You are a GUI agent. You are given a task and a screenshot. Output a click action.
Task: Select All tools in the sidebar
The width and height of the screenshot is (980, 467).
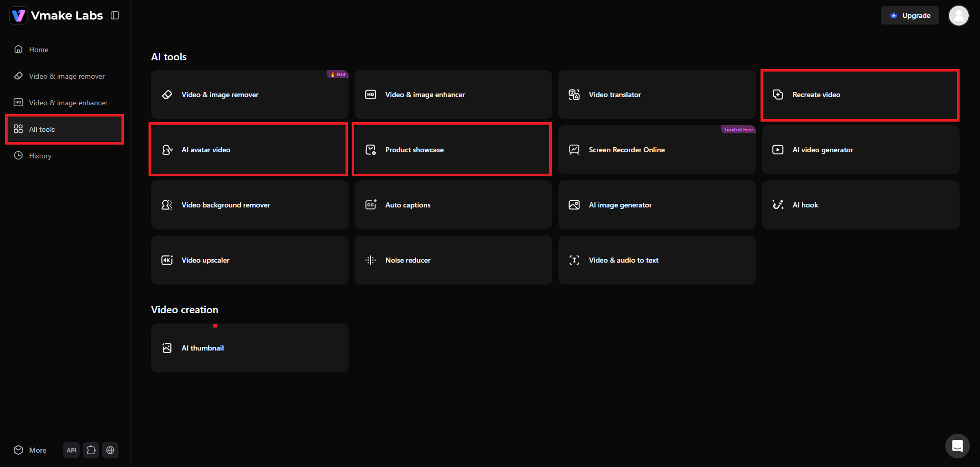tap(65, 129)
